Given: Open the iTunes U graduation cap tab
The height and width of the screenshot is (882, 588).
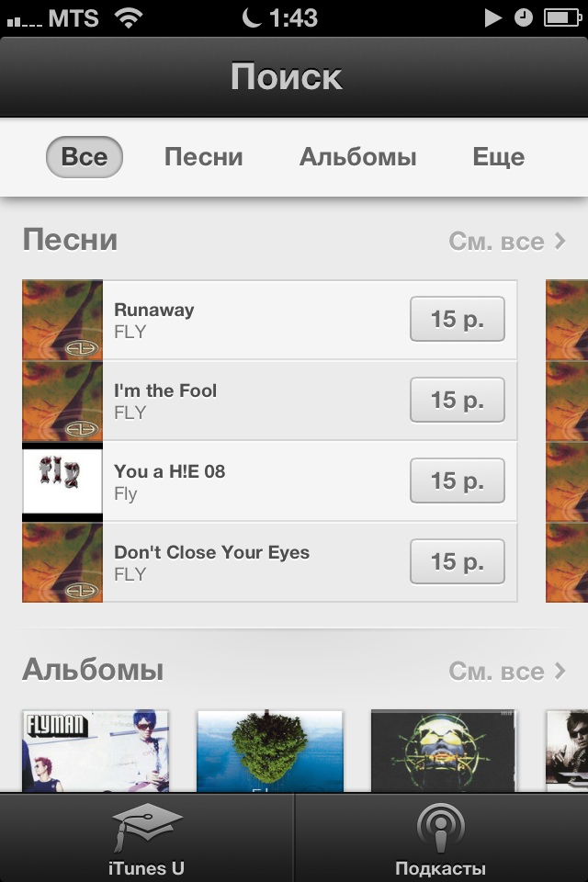Looking at the screenshot, I should (x=146, y=838).
